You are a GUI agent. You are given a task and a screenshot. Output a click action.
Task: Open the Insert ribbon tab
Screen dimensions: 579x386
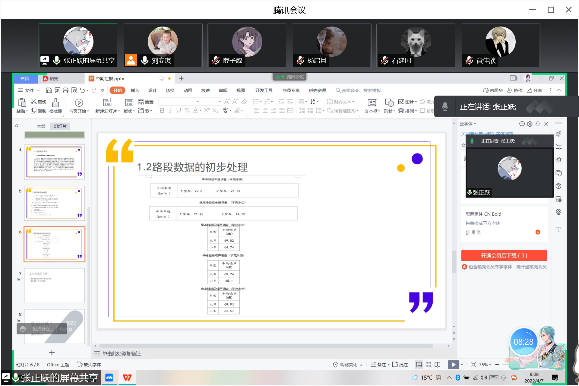tap(135, 90)
